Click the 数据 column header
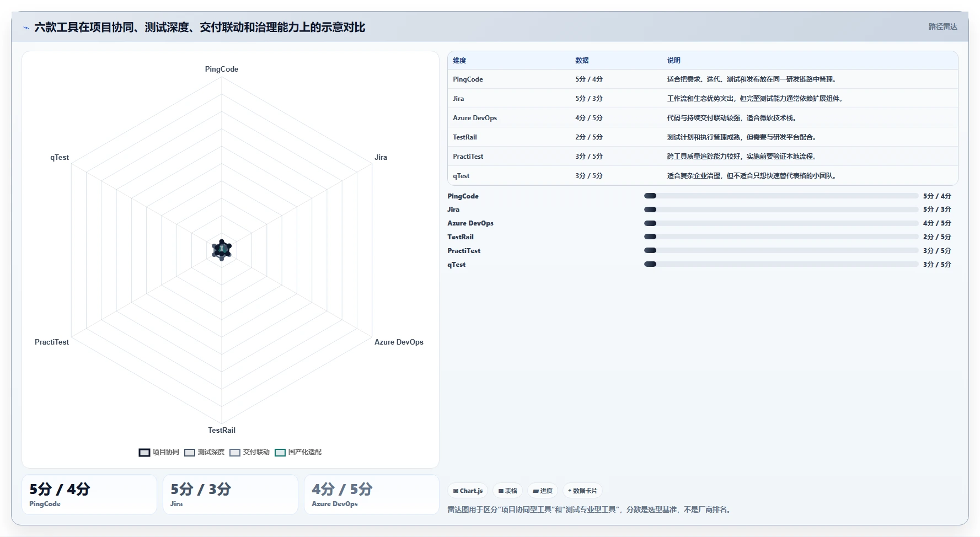980x537 pixels. point(582,61)
